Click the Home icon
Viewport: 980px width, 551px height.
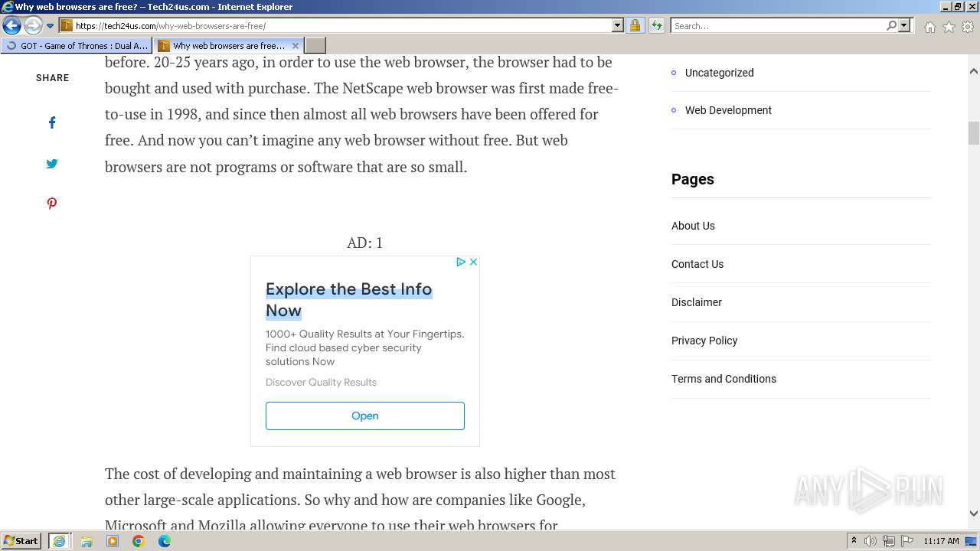pyautogui.click(x=929, y=27)
